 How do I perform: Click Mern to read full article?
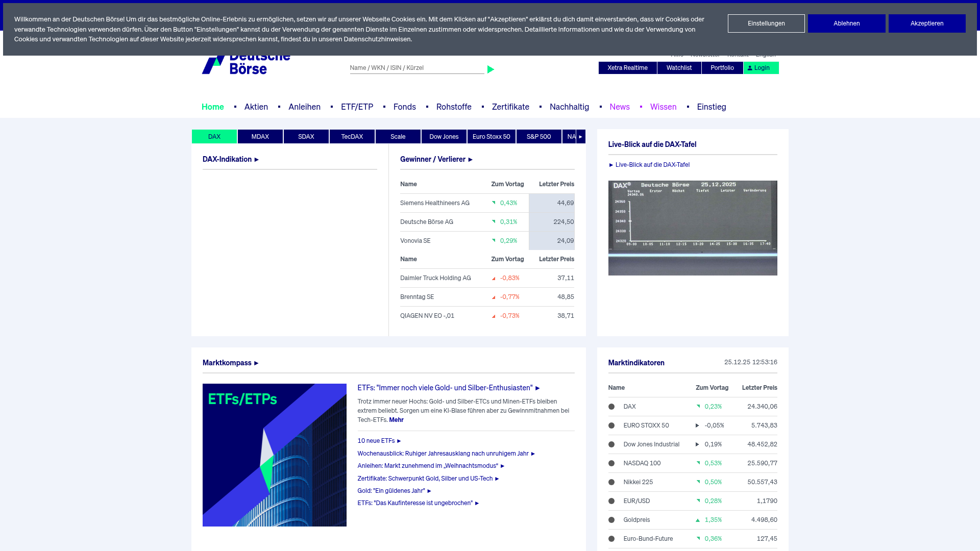(x=396, y=420)
